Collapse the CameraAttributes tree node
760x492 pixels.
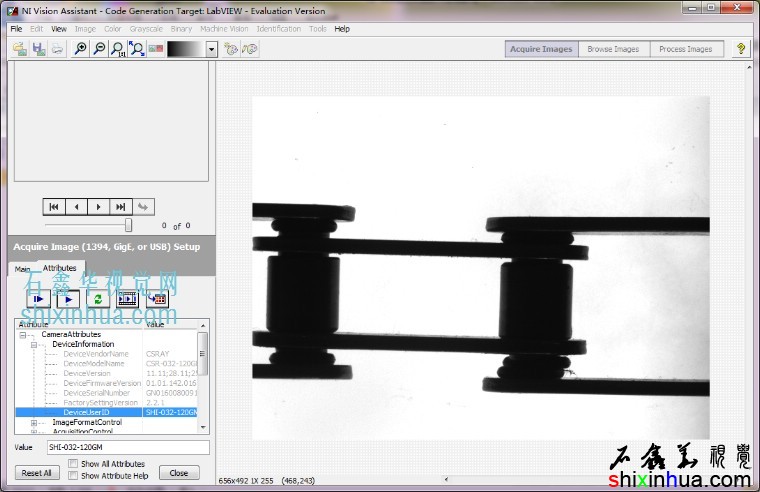pos(22,334)
